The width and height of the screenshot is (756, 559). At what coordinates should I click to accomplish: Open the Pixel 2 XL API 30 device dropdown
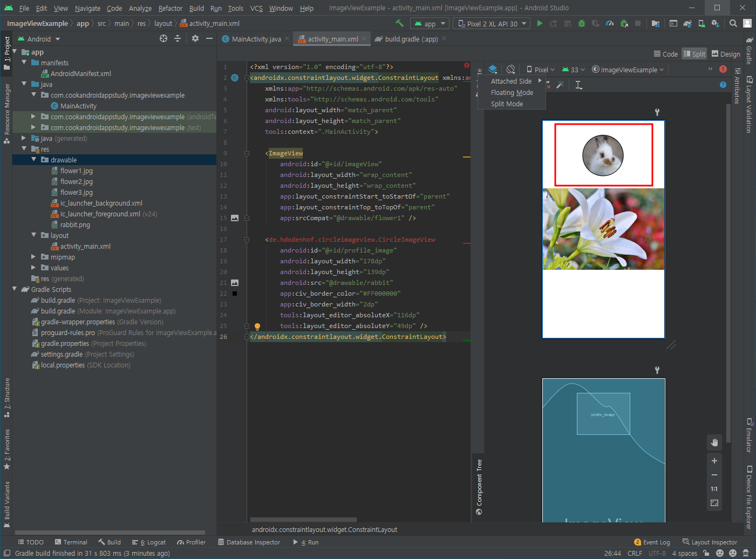pos(492,23)
